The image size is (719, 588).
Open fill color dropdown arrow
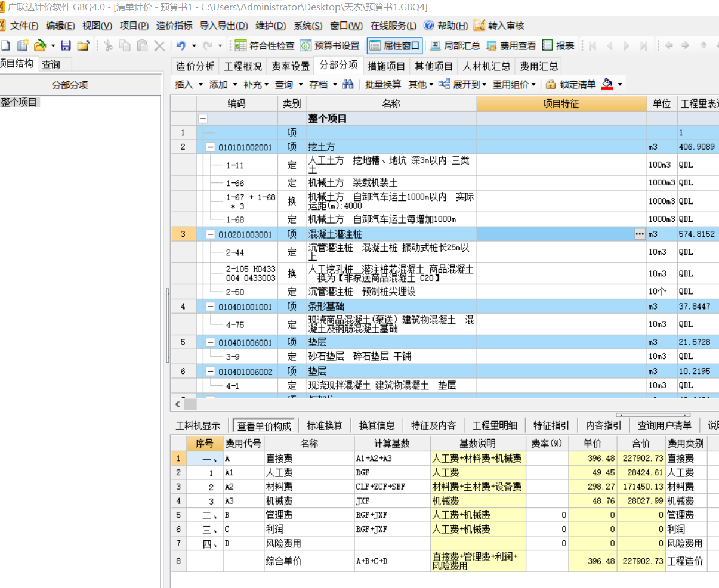point(620,85)
